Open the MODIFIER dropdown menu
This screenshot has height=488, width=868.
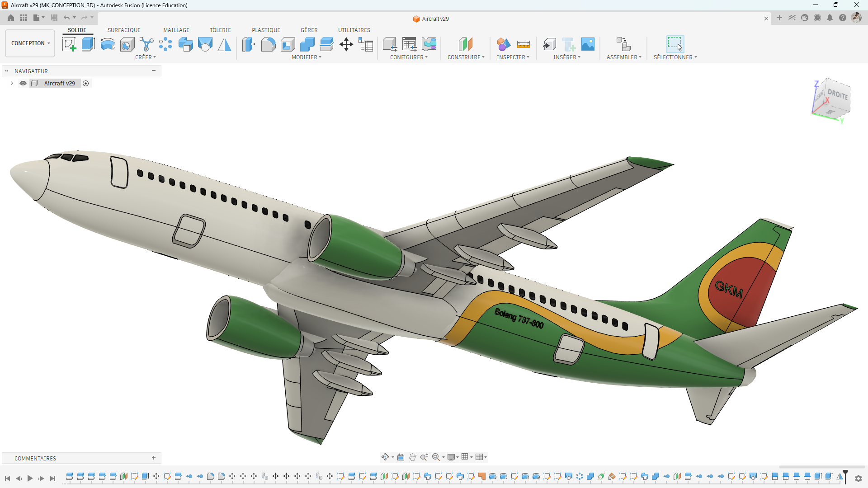[x=307, y=57]
